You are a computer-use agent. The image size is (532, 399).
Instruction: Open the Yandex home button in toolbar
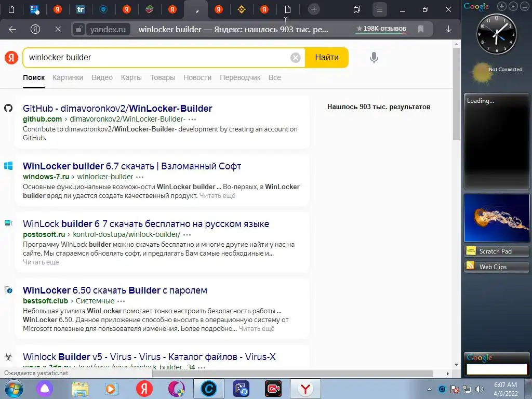tap(35, 30)
